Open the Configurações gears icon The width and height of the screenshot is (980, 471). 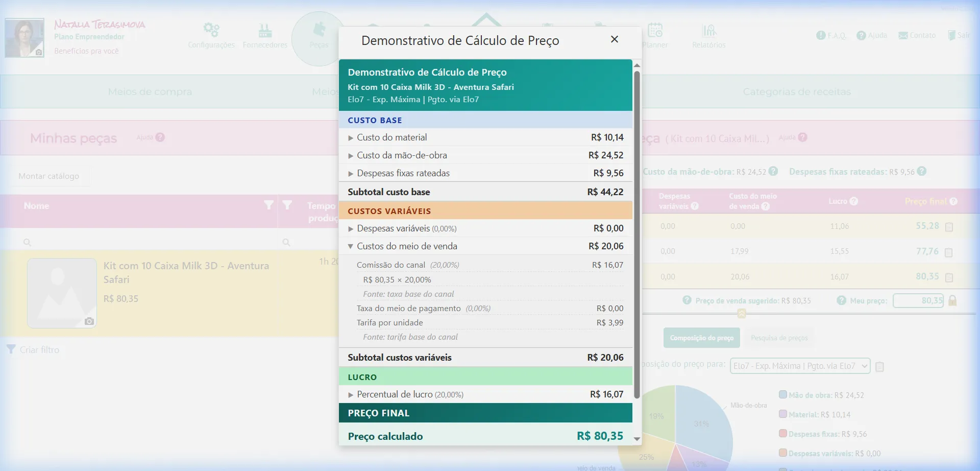pyautogui.click(x=211, y=30)
